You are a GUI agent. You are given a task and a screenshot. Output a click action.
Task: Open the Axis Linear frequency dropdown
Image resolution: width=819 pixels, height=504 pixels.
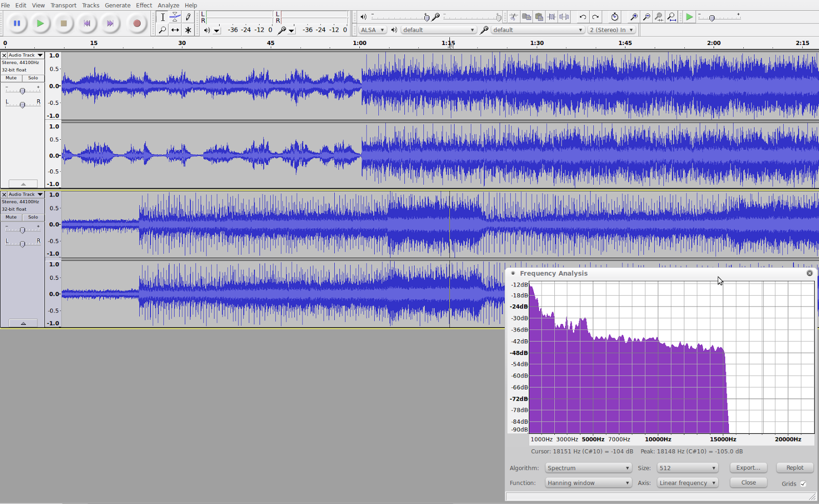(x=687, y=483)
